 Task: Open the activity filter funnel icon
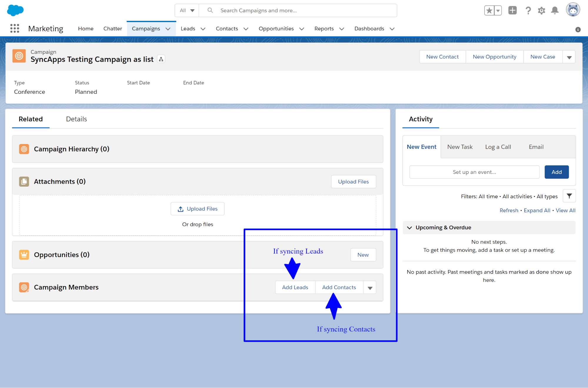click(569, 196)
